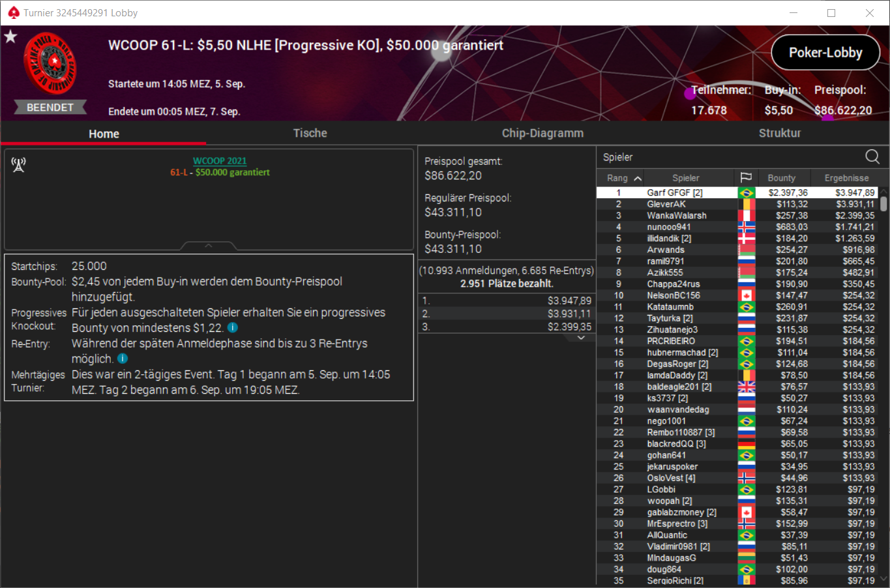This screenshot has height=588, width=890.
Task: Open the Chip-Diagramm tab
Action: click(x=542, y=133)
